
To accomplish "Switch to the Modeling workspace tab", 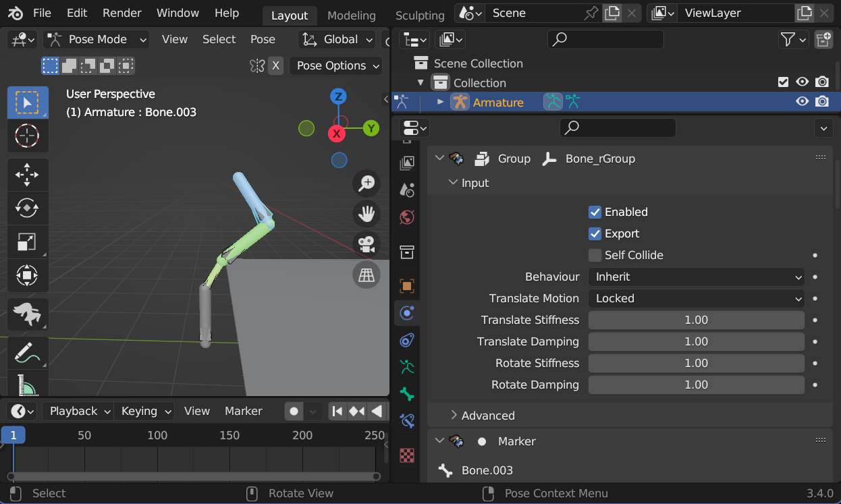I will pos(351,16).
